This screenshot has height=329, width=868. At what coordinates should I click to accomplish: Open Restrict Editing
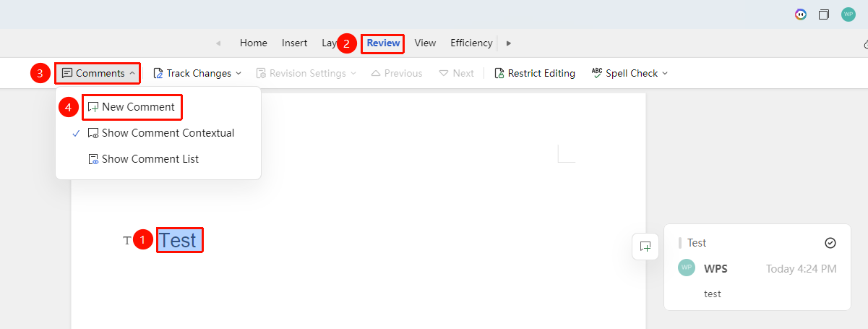point(535,73)
